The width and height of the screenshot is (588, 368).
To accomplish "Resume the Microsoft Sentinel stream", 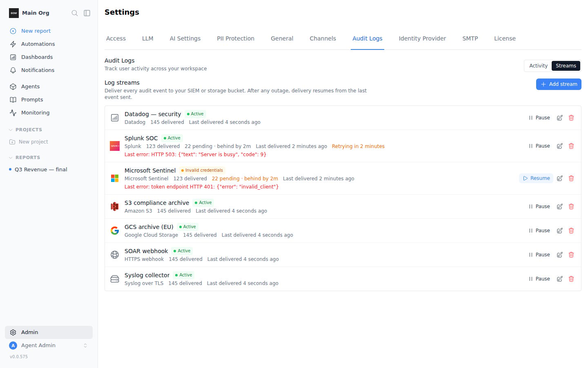I will click(536, 178).
